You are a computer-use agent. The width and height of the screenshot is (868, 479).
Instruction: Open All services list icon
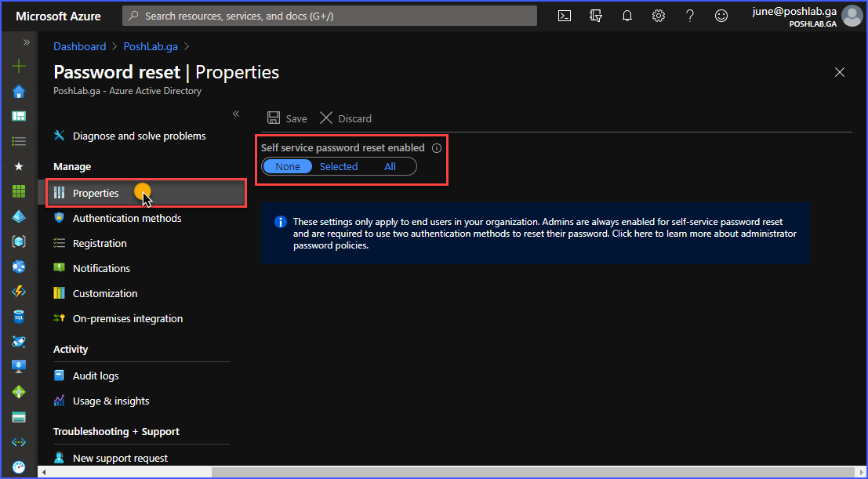19,141
